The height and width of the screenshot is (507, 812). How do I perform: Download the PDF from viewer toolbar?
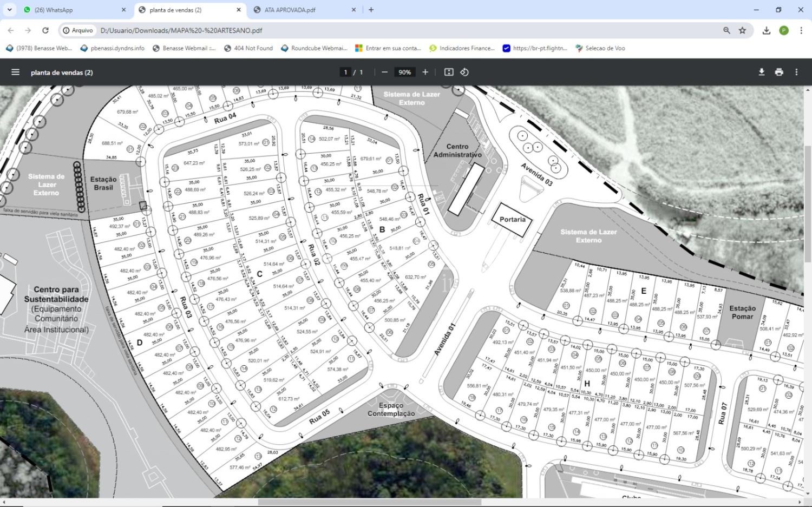761,72
